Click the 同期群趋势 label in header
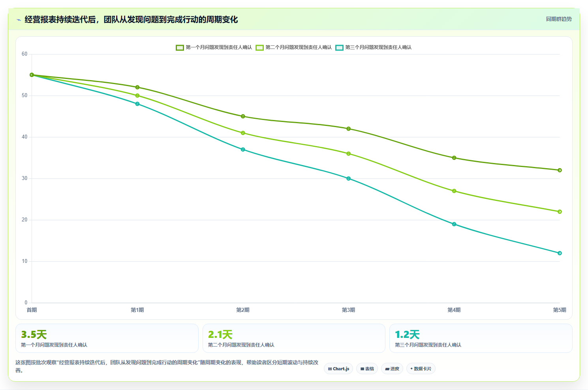 559,19
